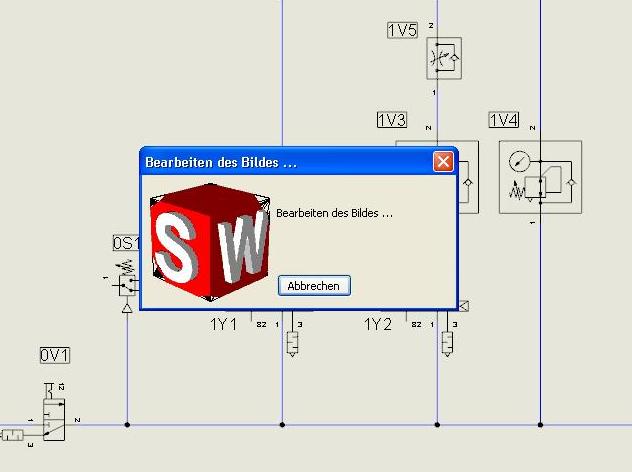Viewport: 632px width, 472px height.
Task: Click junction node below 1V4 line
Action: (x=541, y=424)
